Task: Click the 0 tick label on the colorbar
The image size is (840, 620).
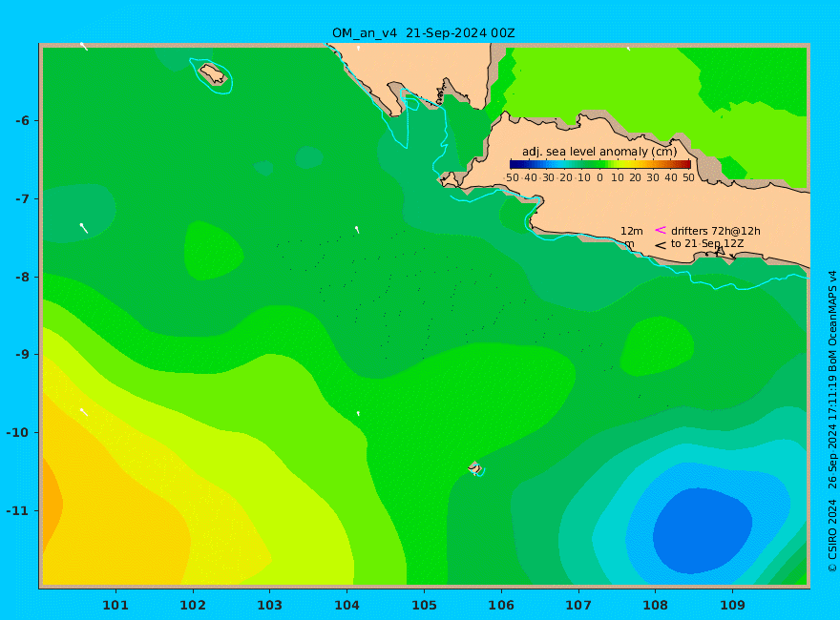Action: pyautogui.click(x=600, y=177)
